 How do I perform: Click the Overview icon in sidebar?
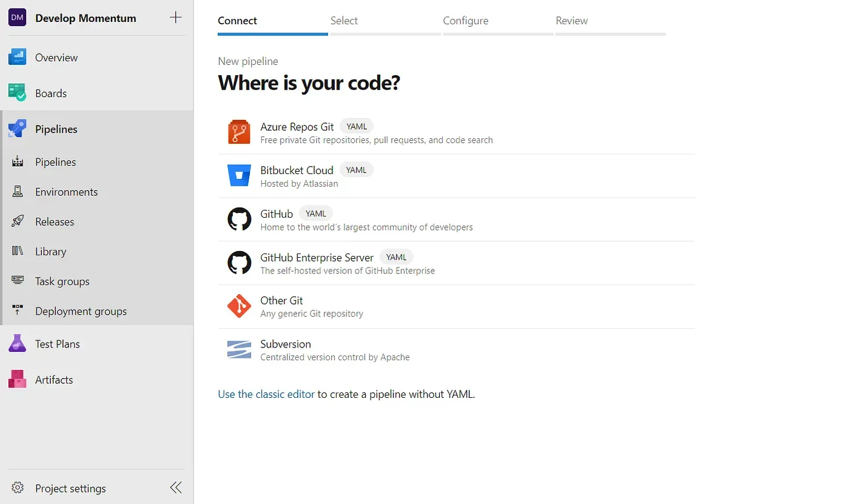(x=17, y=58)
